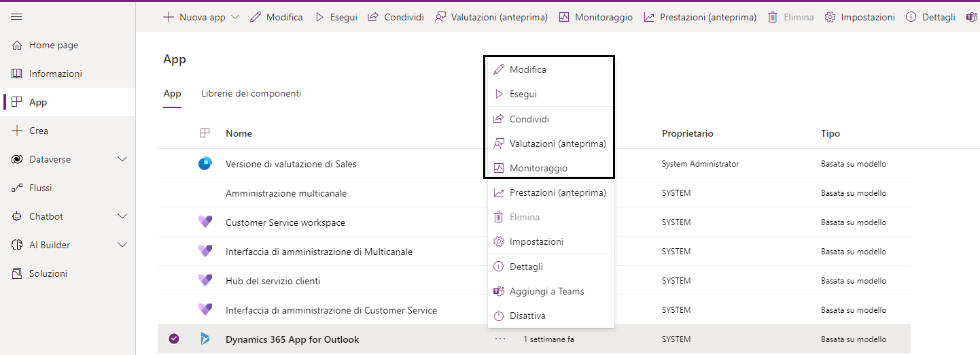Click the Hub del servizio clienti icon
The width and height of the screenshot is (980, 355).
click(205, 281)
